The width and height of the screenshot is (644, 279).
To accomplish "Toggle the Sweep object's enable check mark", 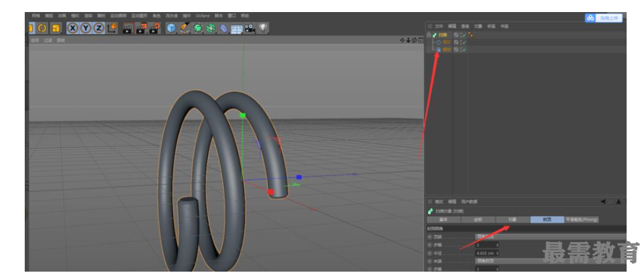I will point(464,35).
